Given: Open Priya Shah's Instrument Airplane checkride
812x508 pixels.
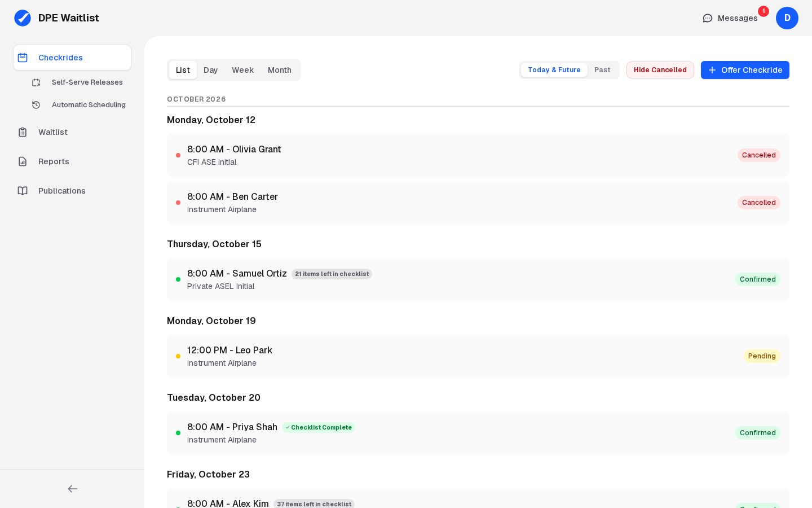Looking at the screenshot, I should (478, 433).
